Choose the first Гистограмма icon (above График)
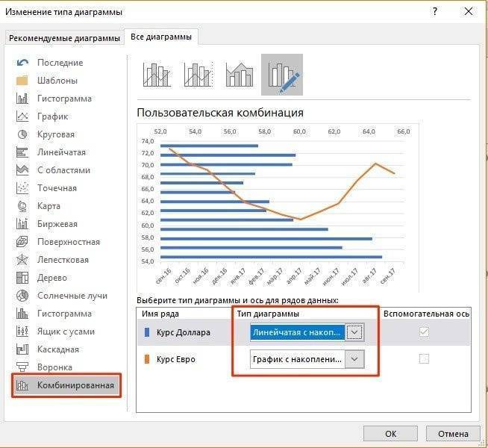The width and height of the screenshot is (488, 448). 22,99
